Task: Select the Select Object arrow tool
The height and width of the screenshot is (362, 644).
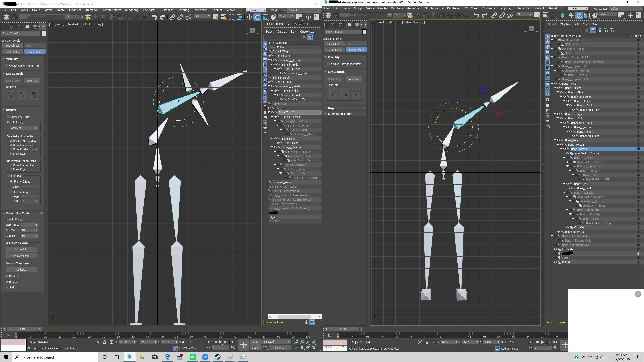Action: (x=216, y=17)
